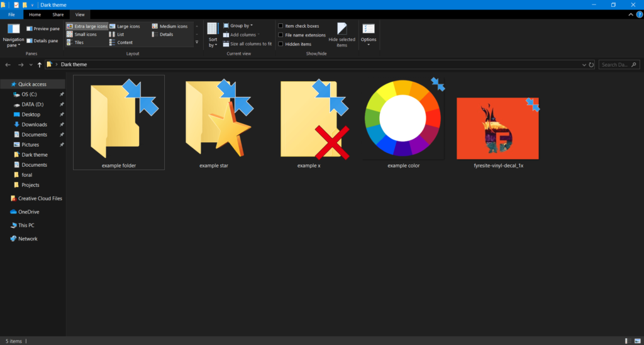
Task: Click the Hide selected items icon
Action: (341, 29)
